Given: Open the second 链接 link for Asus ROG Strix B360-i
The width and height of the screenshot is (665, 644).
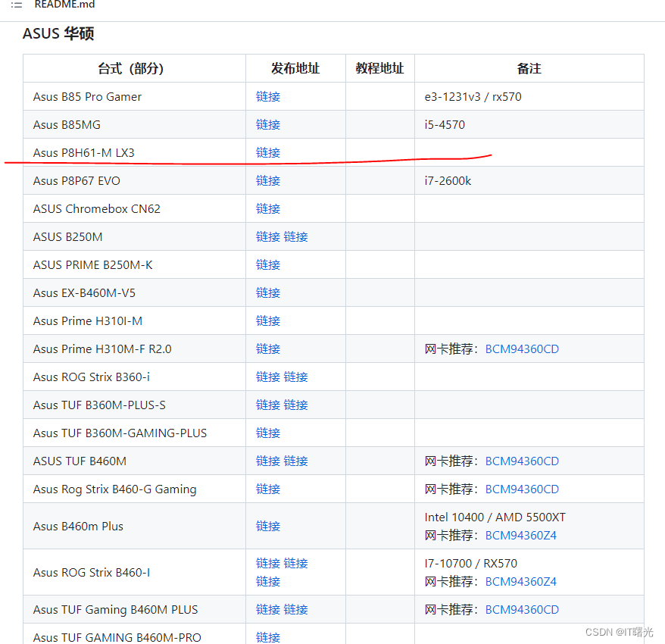Looking at the screenshot, I should (295, 377).
